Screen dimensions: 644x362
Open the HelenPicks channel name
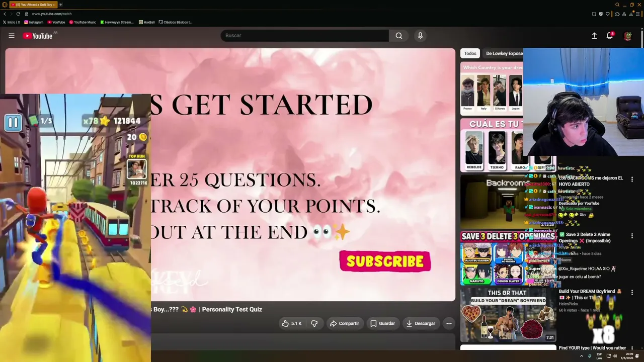point(569,304)
